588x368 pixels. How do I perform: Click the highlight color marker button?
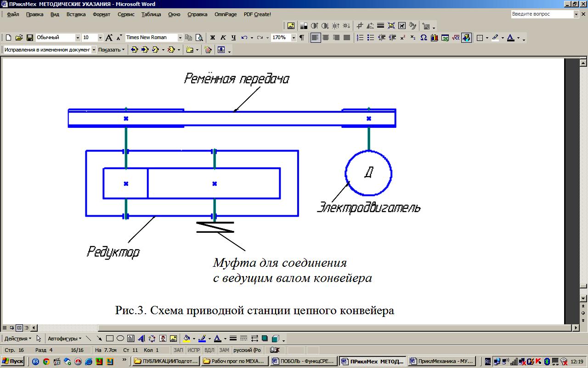point(495,38)
